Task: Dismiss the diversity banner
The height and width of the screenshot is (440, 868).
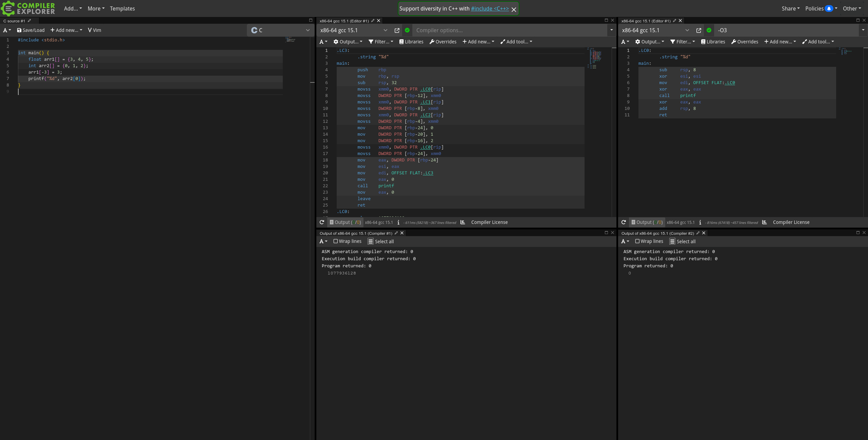Action: [x=514, y=9]
